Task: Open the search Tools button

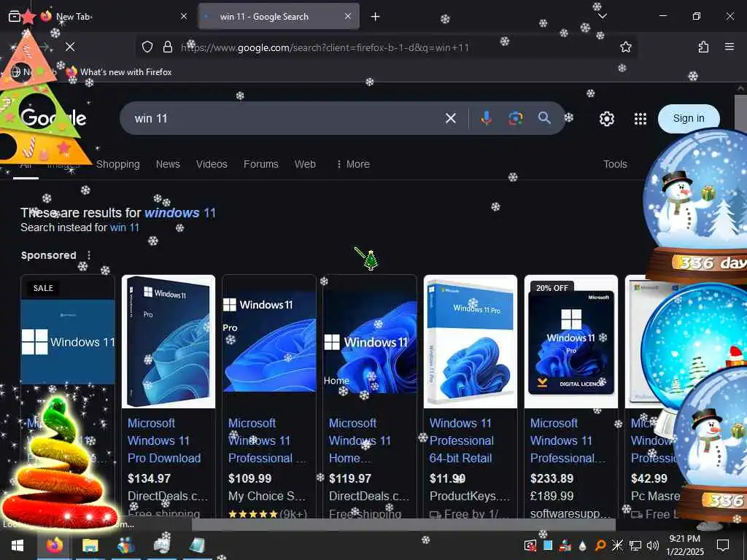Action: (x=615, y=164)
